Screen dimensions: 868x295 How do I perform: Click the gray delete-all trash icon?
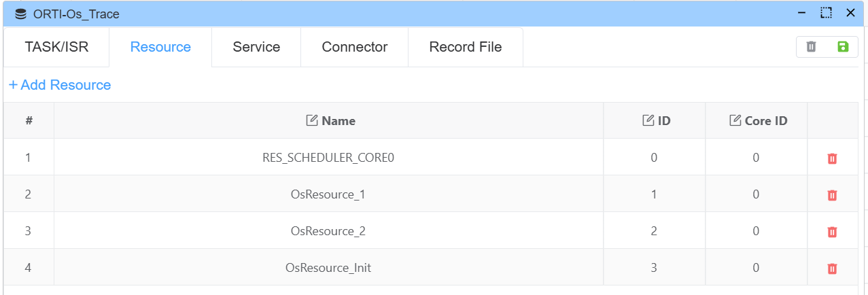(x=811, y=47)
